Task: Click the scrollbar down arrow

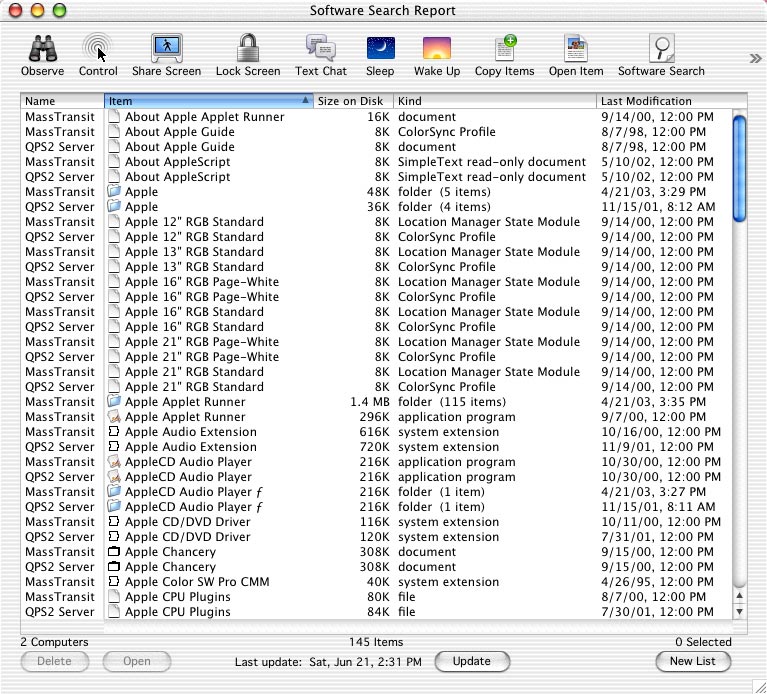Action: (x=740, y=611)
